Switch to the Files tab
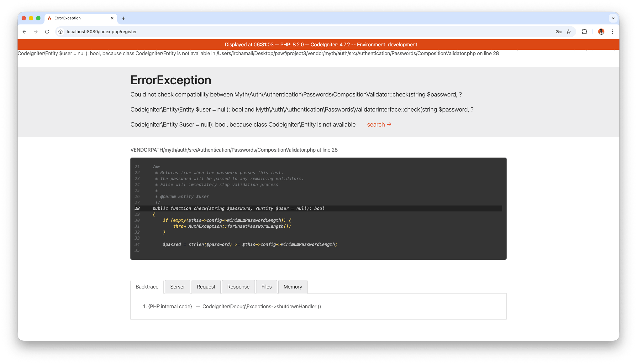637x364 pixels. (x=266, y=287)
